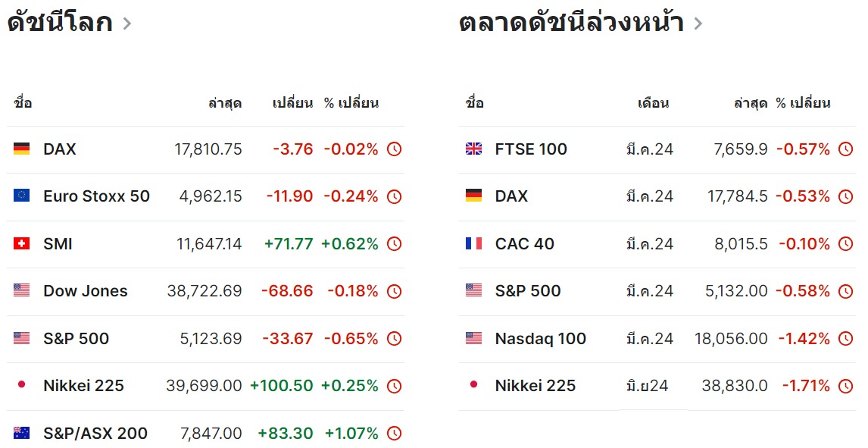Open the Dow Jones index link

pyautogui.click(x=86, y=291)
